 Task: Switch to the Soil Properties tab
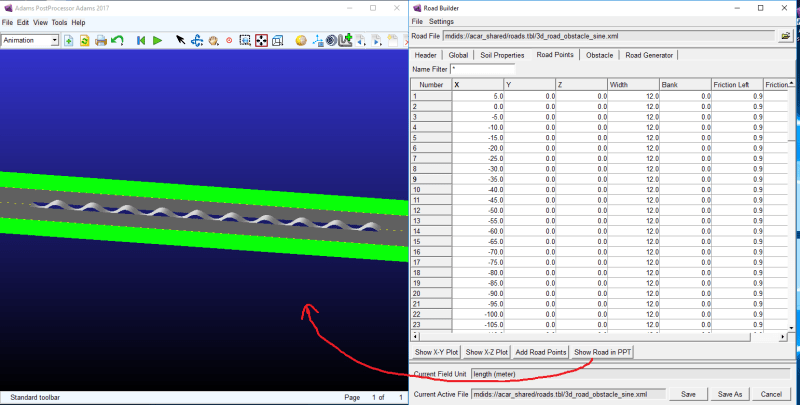(x=502, y=55)
